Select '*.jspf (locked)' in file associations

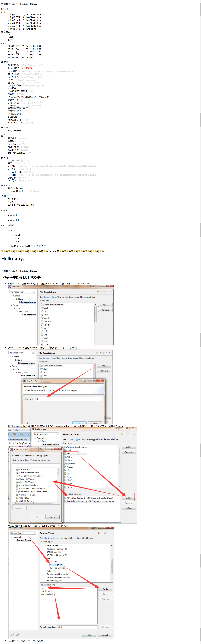(47, 594)
